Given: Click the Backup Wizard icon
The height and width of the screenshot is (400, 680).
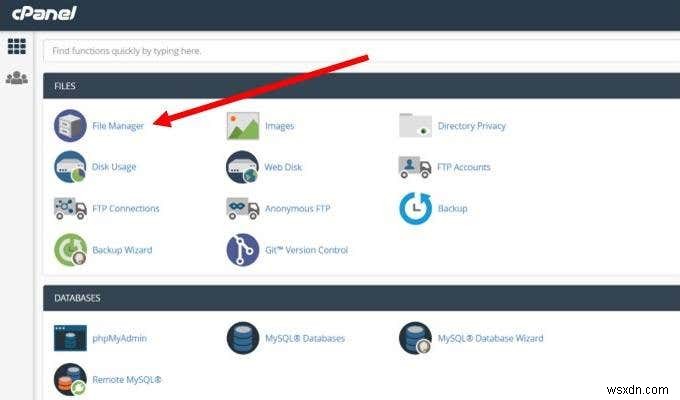Looking at the screenshot, I should coord(70,250).
